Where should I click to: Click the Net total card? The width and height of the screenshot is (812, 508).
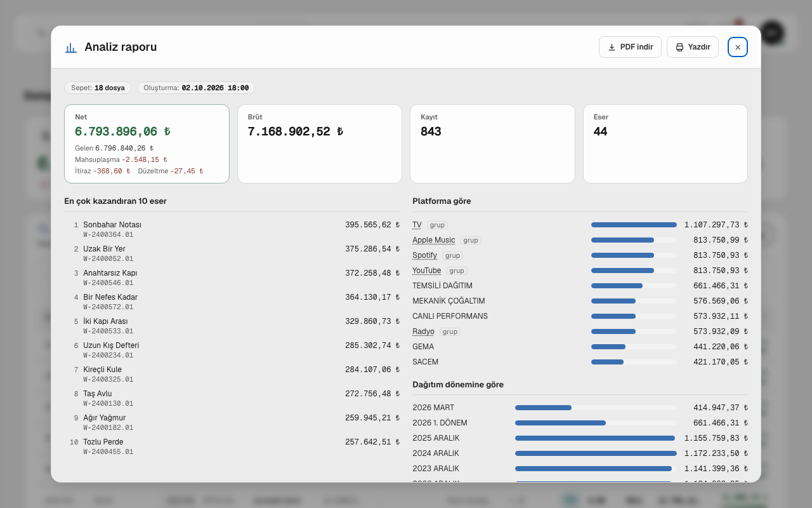click(x=147, y=144)
